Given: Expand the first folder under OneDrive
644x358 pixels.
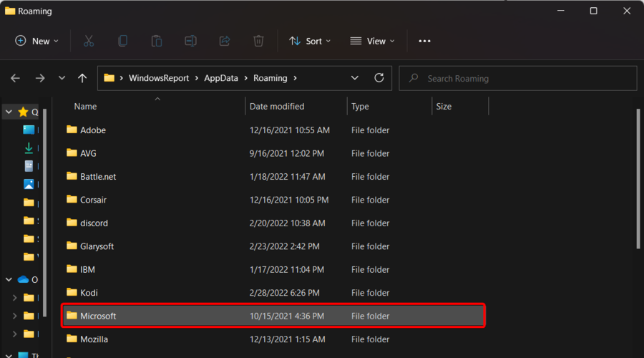Looking at the screenshot, I should [x=15, y=298].
